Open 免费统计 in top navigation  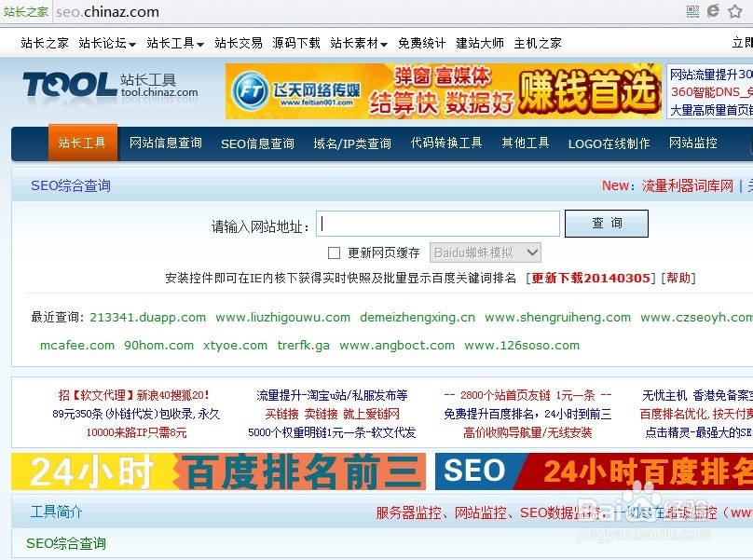[x=421, y=43]
